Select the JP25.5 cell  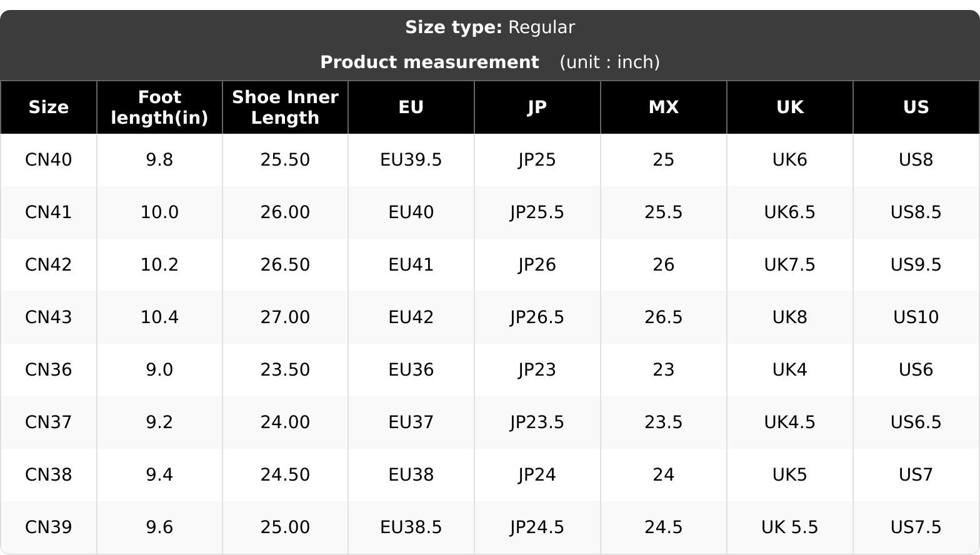click(537, 212)
